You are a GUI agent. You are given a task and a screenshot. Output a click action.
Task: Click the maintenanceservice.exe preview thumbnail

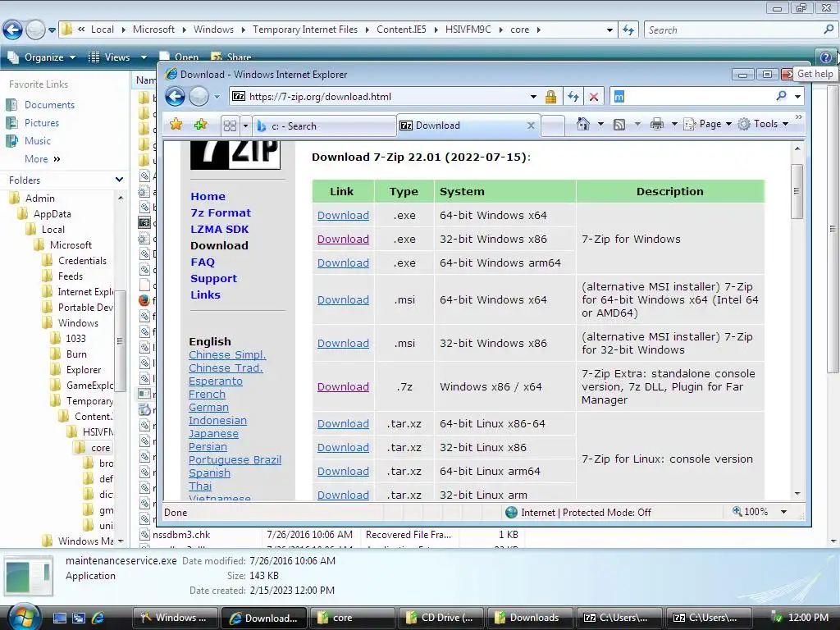pos(29,577)
